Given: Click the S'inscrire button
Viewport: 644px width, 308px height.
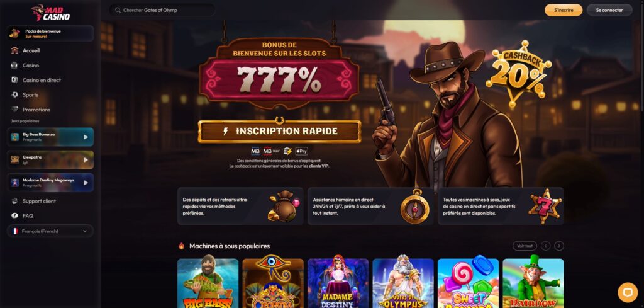Looking at the screenshot, I should click(x=563, y=10).
